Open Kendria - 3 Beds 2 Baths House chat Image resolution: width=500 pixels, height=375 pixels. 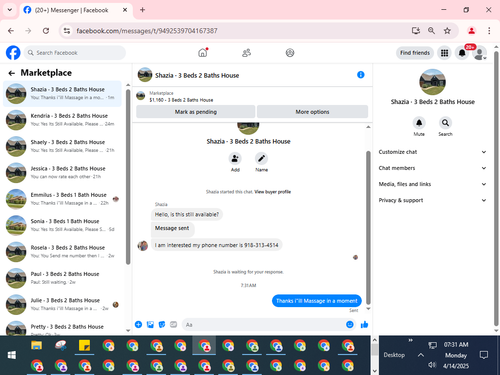coord(62,120)
